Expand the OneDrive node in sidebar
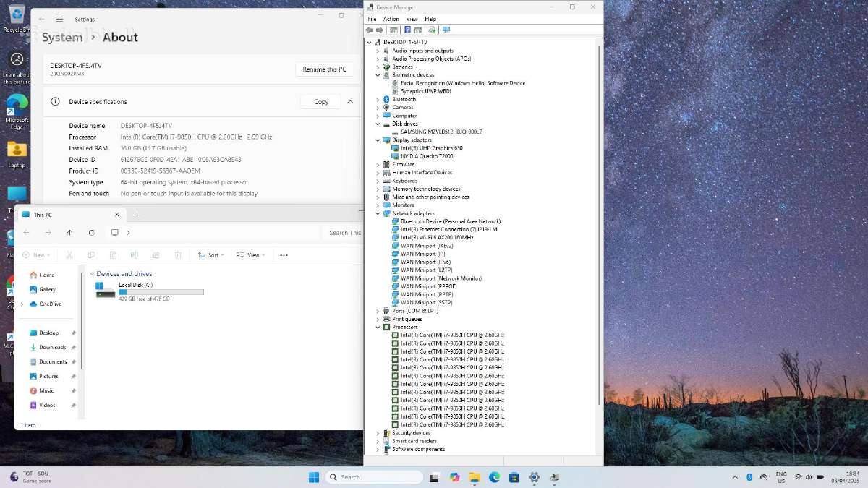Image resolution: width=868 pixels, height=488 pixels. pyautogui.click(x=22, y=304)
